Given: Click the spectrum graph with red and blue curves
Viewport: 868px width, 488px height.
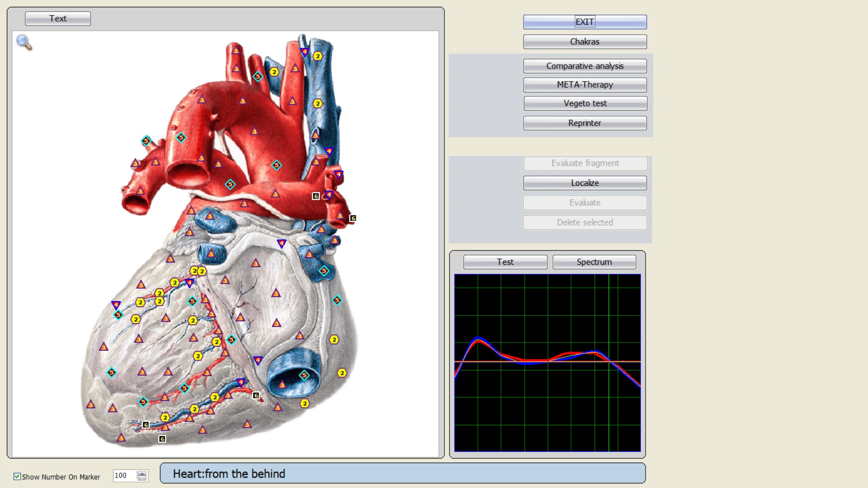Looking at the screenshot, I should (547, 363).
